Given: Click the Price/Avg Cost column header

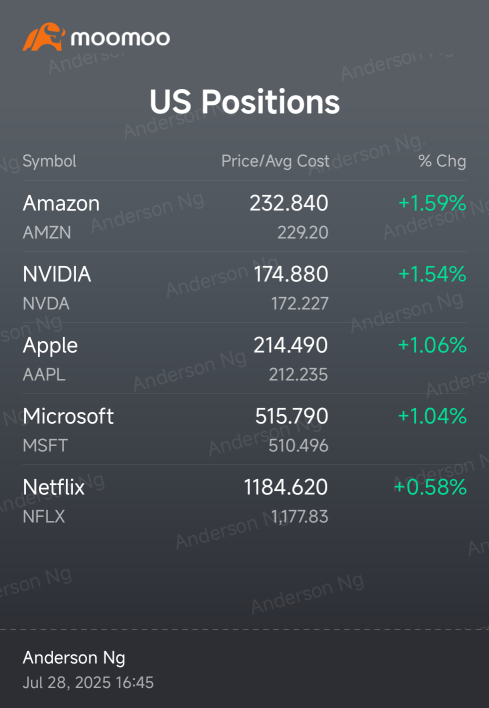Looking at the screenshot, I should click(275, 161).
